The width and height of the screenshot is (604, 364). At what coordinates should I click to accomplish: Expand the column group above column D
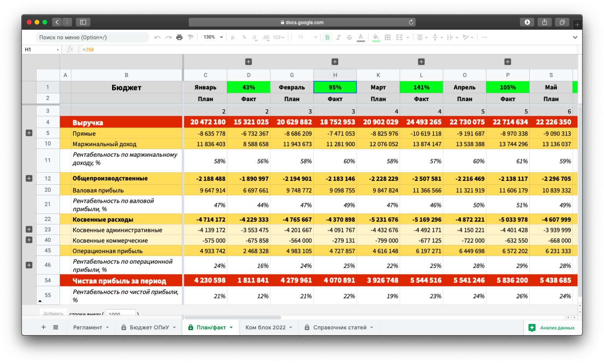249,62
